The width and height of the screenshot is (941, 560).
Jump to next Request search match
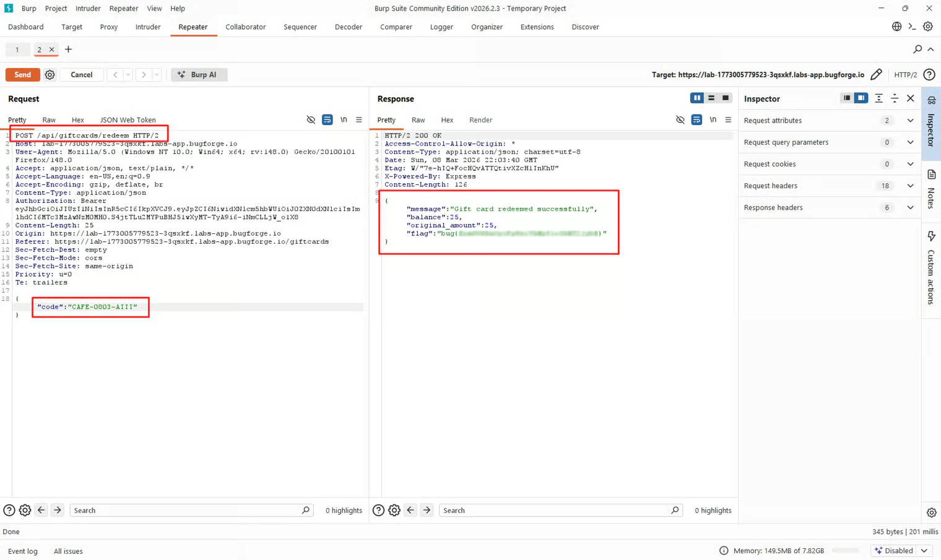click(x=58, y=510)
